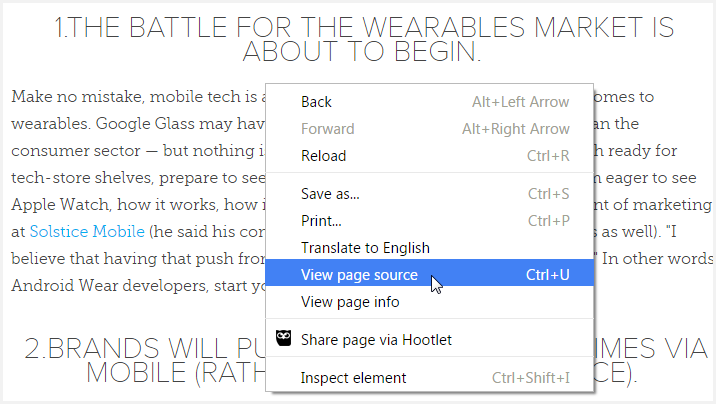Launch Inspect element from the menu
This screenshot has height=404, width=716.
pyautogui.click(x=353, y=377)
